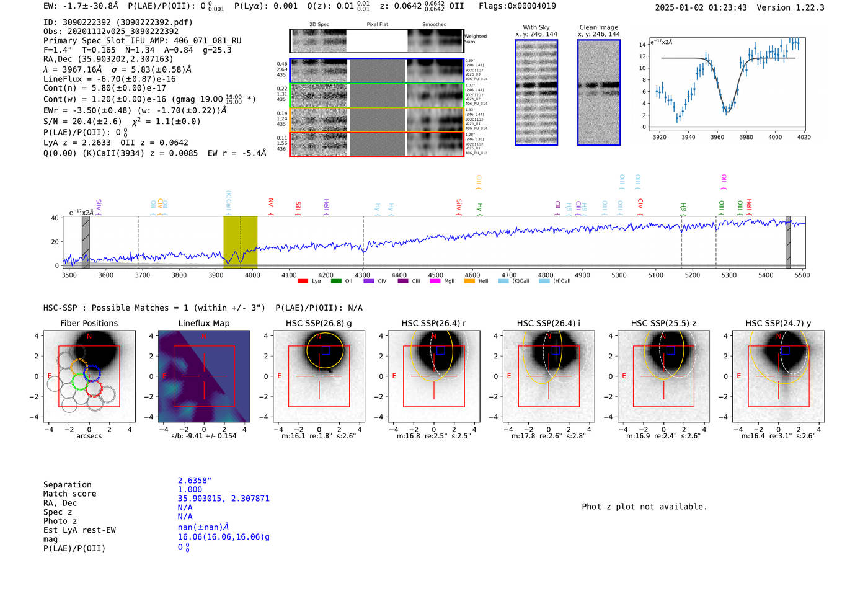Screen dimensions: 868x591
Task: Click the g-band caption m:16.1 re:1.8"
Action: 319,436
